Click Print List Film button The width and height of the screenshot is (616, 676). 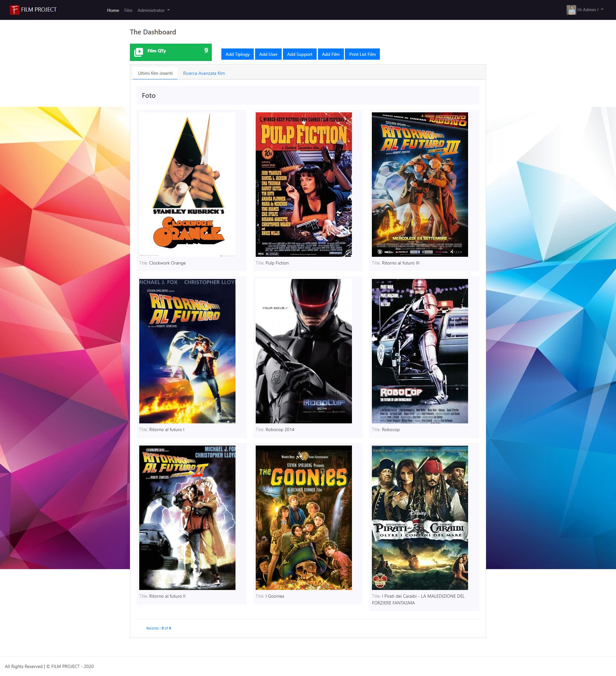362,54
